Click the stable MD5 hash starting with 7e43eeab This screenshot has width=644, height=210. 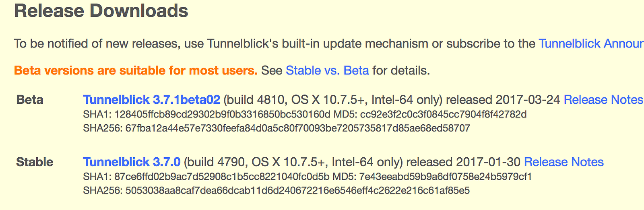445,177
